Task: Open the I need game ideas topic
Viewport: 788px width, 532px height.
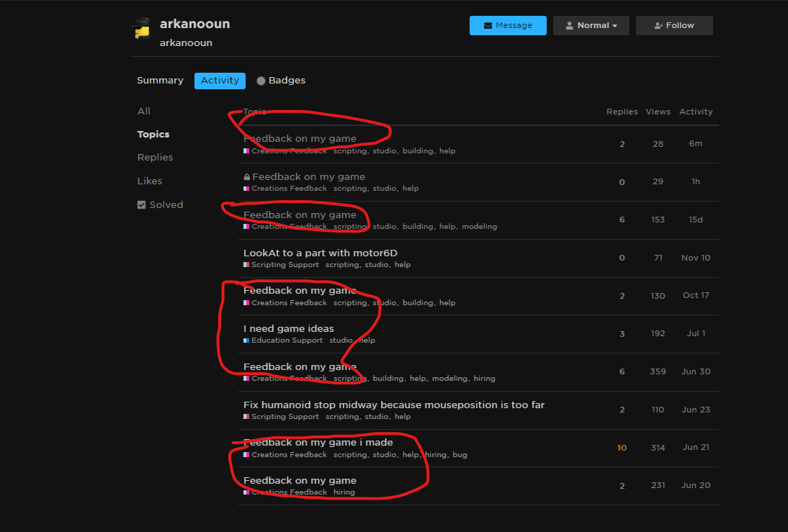Action: (289, 328)
